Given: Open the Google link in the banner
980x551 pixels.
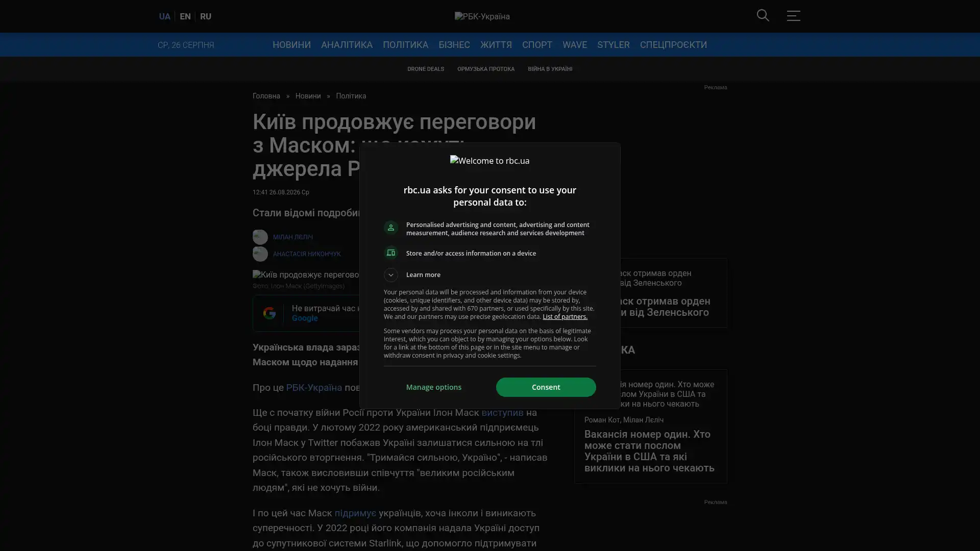Looking at the screenshot, I should 305,318.
